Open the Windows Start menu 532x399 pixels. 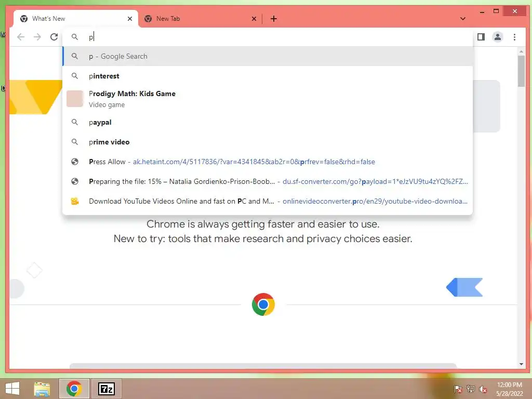[x=12, y=389]
